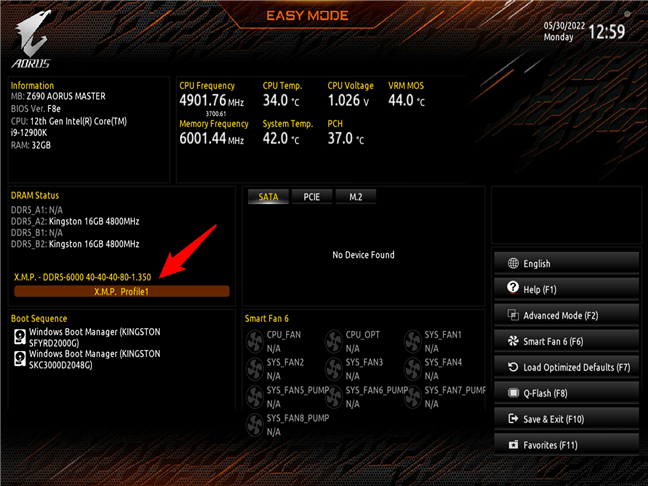
Task: Click the RAM: 32GB line
Action: [31, 145]
